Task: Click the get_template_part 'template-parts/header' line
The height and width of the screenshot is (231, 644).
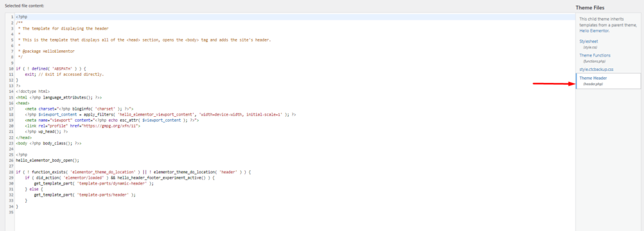Action: (85, 195)
